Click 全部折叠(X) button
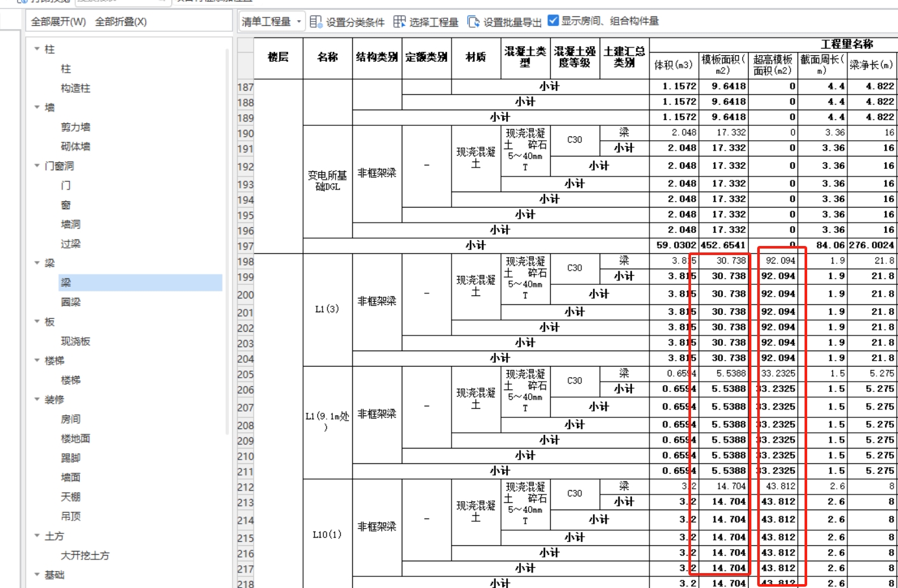Image resolution: width=898 pixels, height=588 pixels. tap(121, 21)
